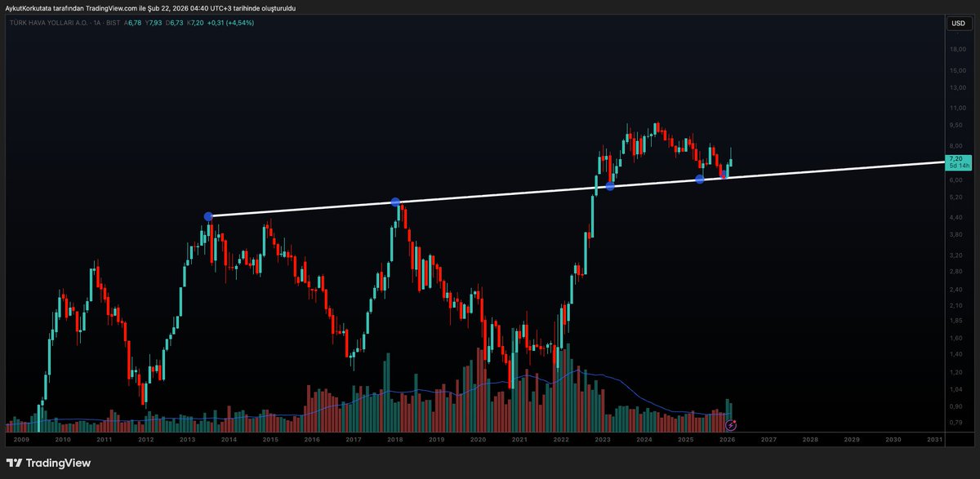Click the 3,80 price axis label
The height and width of the screenshot is (479, 980).
click(x=957, y=234)
